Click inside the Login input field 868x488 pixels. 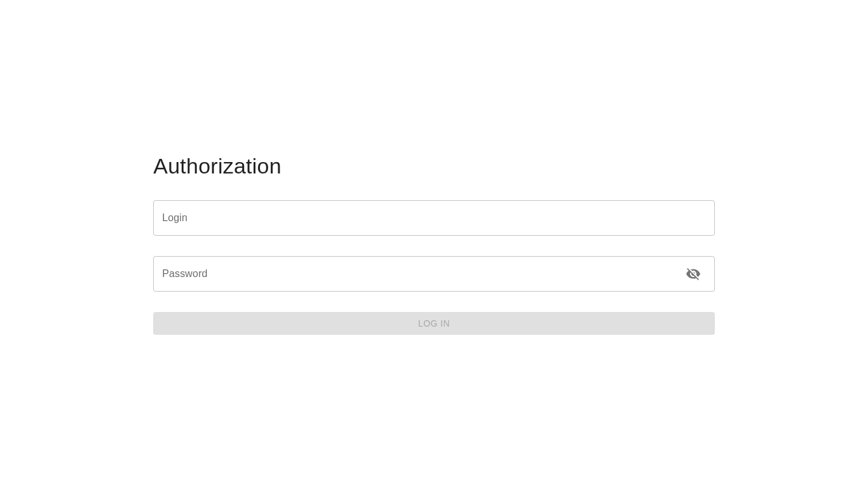click(x=433, y=218)
